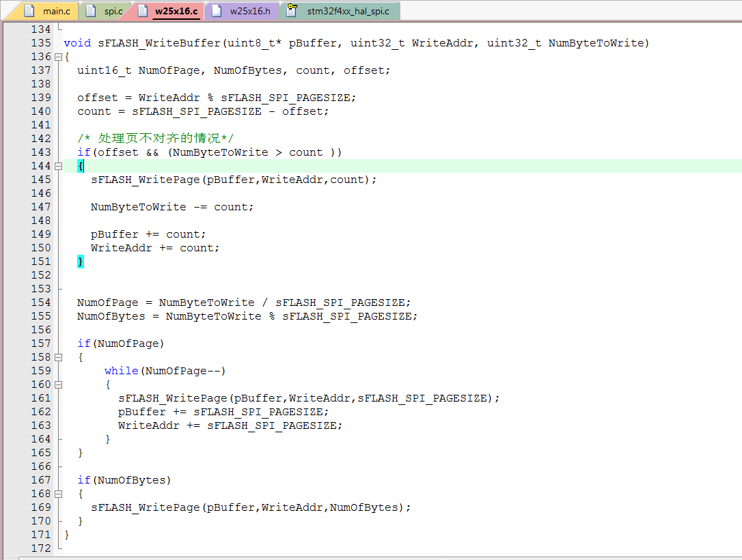
Task: Click the 'while' keyword on line 159
Action: pos(122,371)
